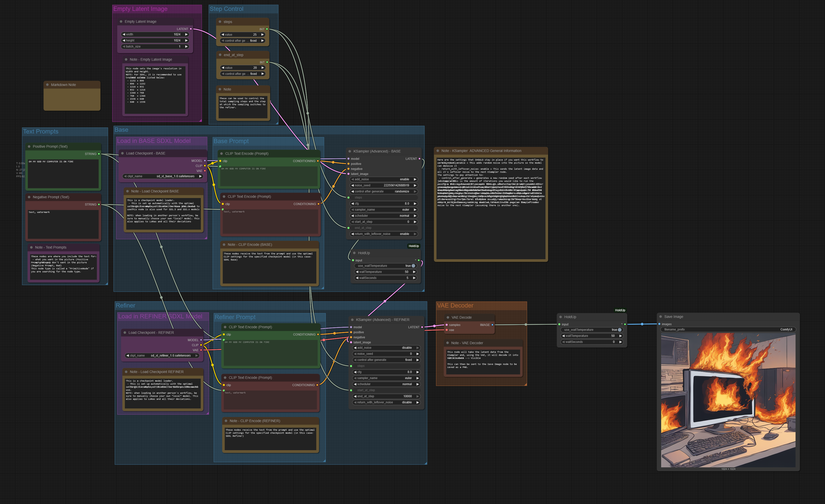
Task: Select the Text Prompts group title
Action: pos(40,131)
